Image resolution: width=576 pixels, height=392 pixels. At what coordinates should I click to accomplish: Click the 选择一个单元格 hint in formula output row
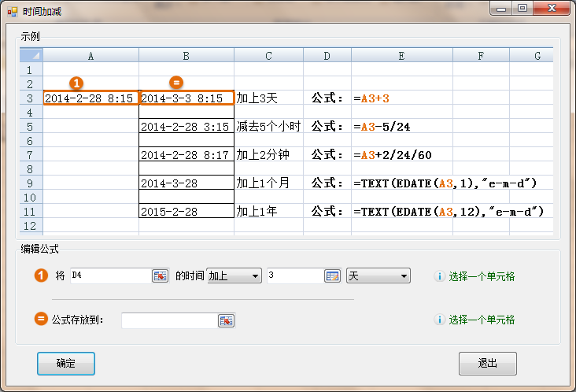pos(482,320)
